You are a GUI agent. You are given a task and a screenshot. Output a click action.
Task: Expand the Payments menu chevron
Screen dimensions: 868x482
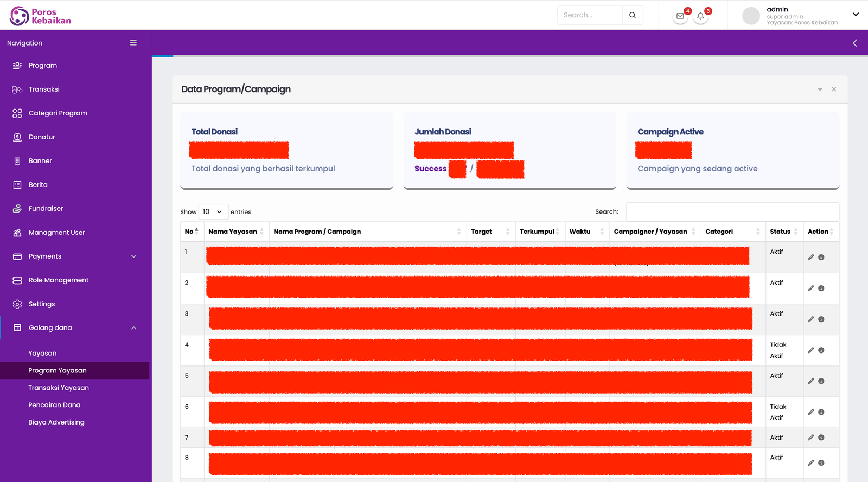134,256
